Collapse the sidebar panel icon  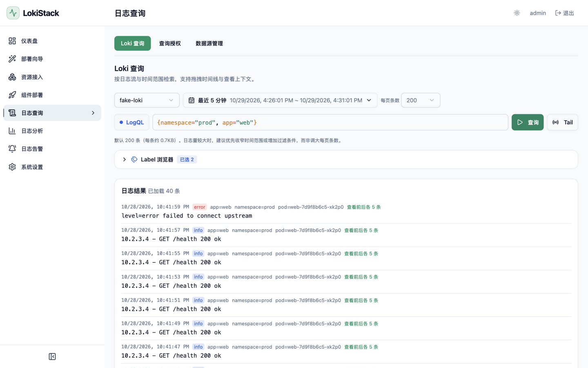(x=52, y=357)
